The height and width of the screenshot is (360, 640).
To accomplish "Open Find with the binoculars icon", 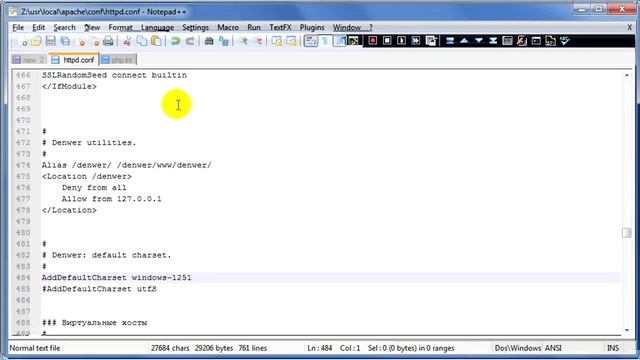I will (x=209, y=41).
